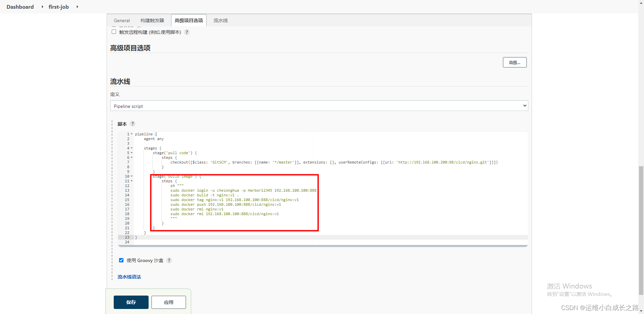644x314 pixels.
Task: Open breadcrumb arrow after first-job
Action: point(77,7)
